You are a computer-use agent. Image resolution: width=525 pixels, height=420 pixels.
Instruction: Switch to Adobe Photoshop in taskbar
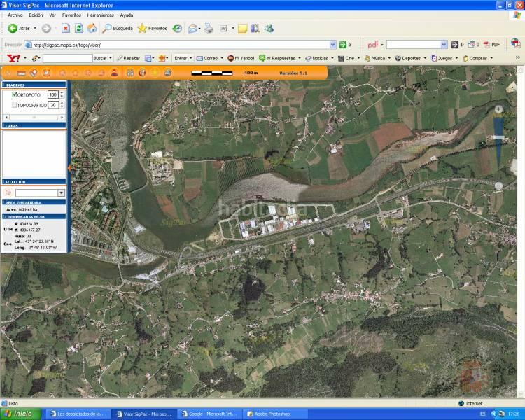pyautogui.click(x=276, y=414)
